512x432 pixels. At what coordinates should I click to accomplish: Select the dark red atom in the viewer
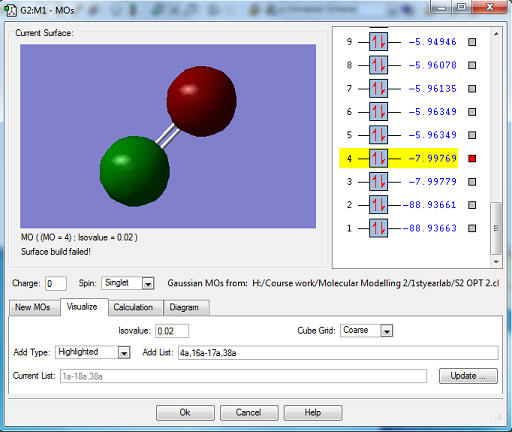coord(202,101)
